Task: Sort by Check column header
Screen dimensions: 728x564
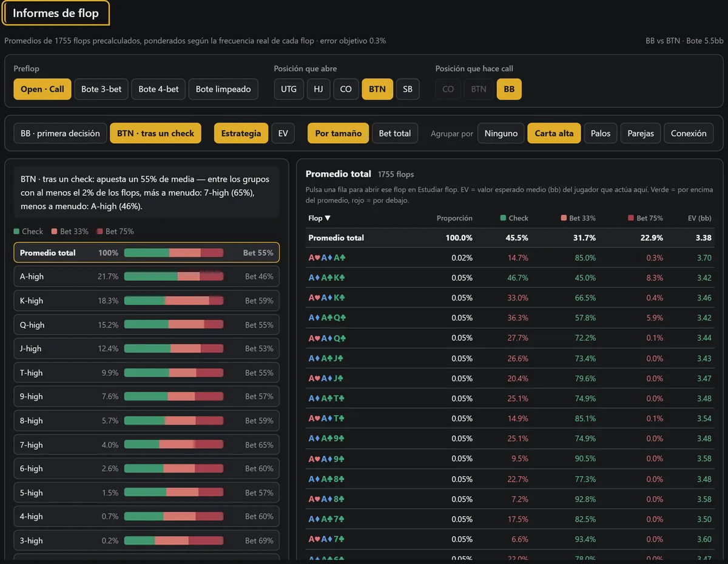Action: 514,218
